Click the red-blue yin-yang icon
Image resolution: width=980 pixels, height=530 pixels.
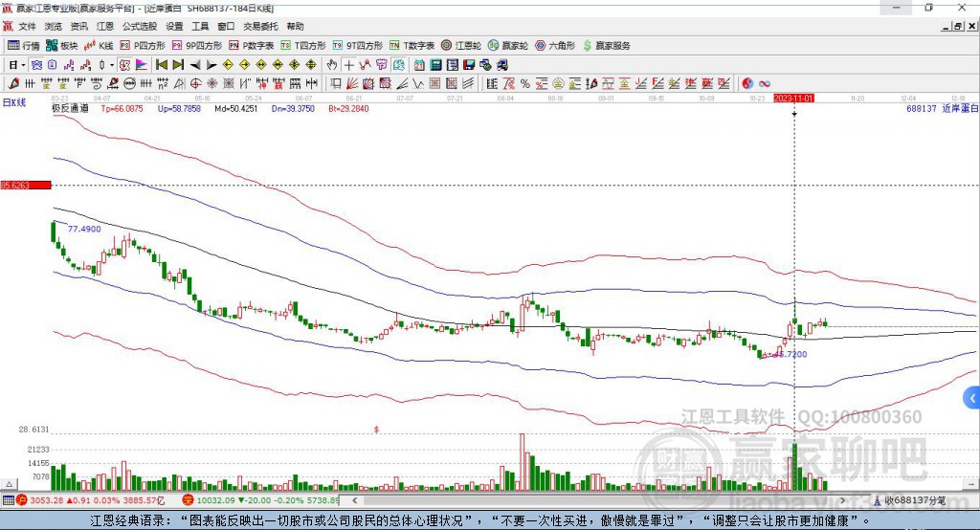pos(747,84)
